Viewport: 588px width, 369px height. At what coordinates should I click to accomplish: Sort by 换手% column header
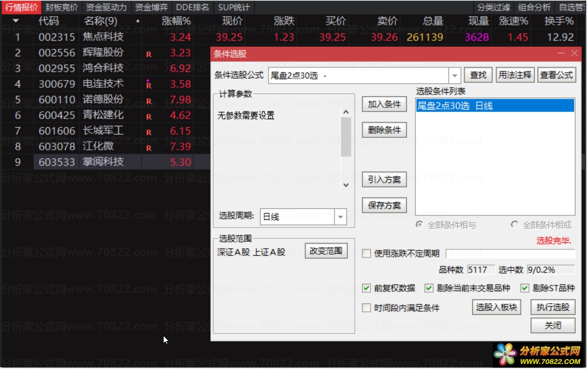click(559, 21)
